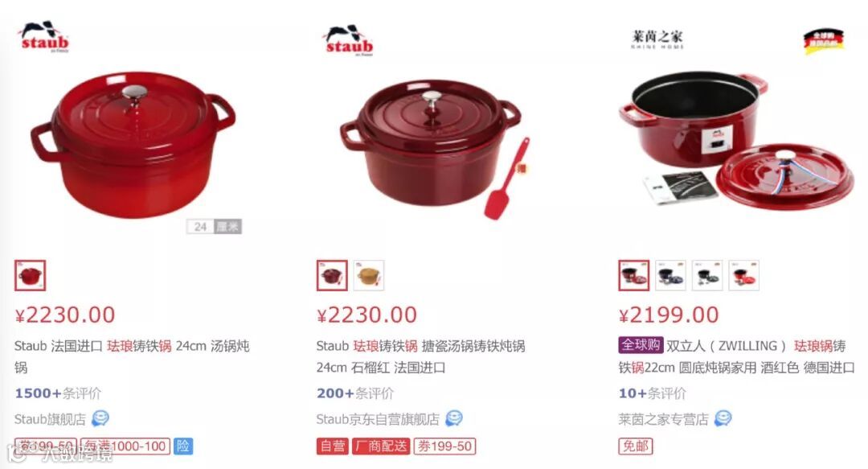Select the yellow pot color variant thumbnail
The height and width of the screenshot is (469, 868).
click(x=369, y=275)
